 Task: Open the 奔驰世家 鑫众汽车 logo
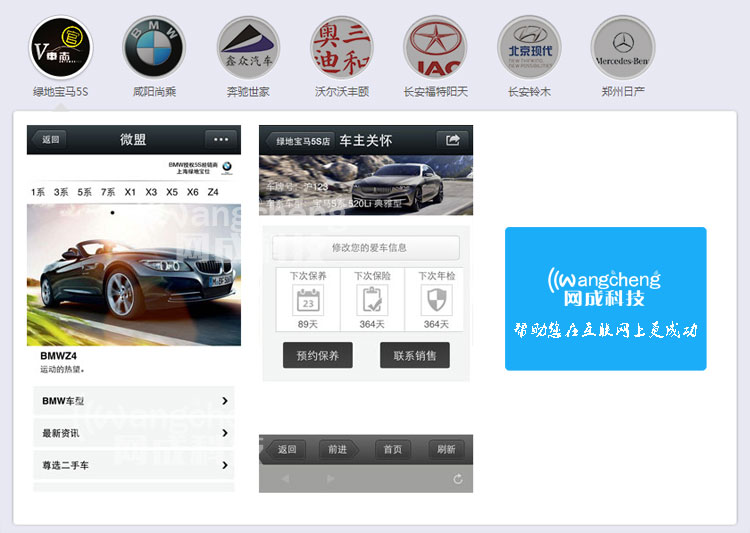coord(248,47)
